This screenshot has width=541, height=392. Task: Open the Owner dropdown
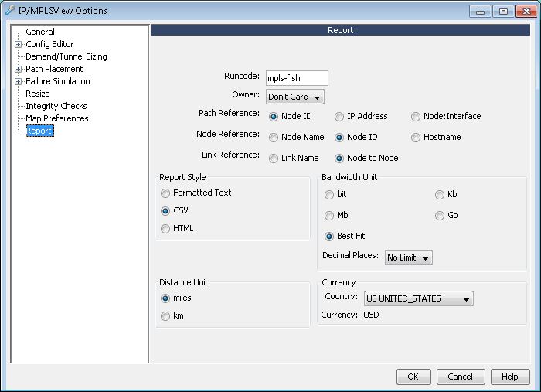(x=294, y=97)
